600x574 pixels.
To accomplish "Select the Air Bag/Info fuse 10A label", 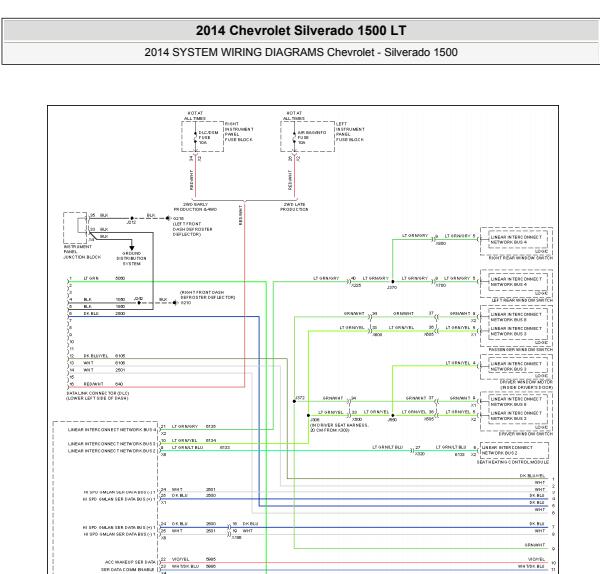I will [311, 137].
